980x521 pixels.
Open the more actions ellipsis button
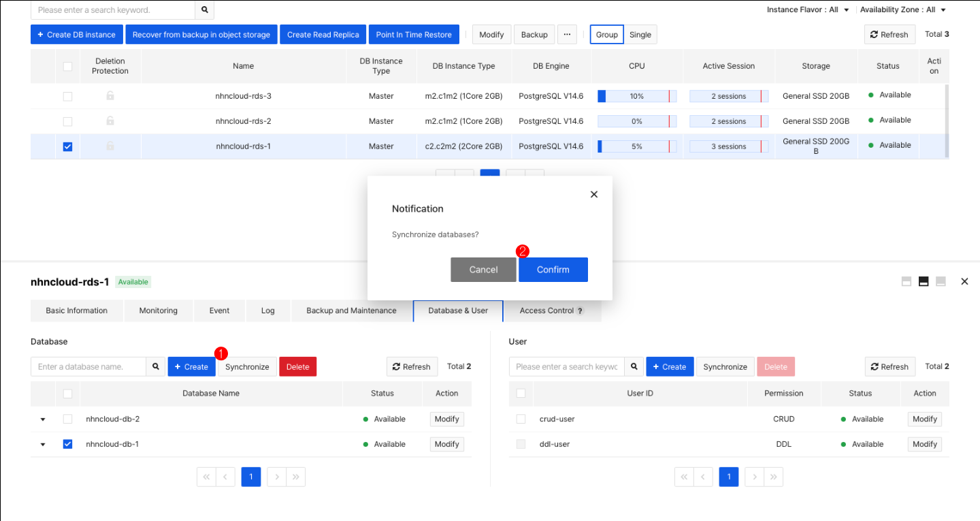point(567,34)
